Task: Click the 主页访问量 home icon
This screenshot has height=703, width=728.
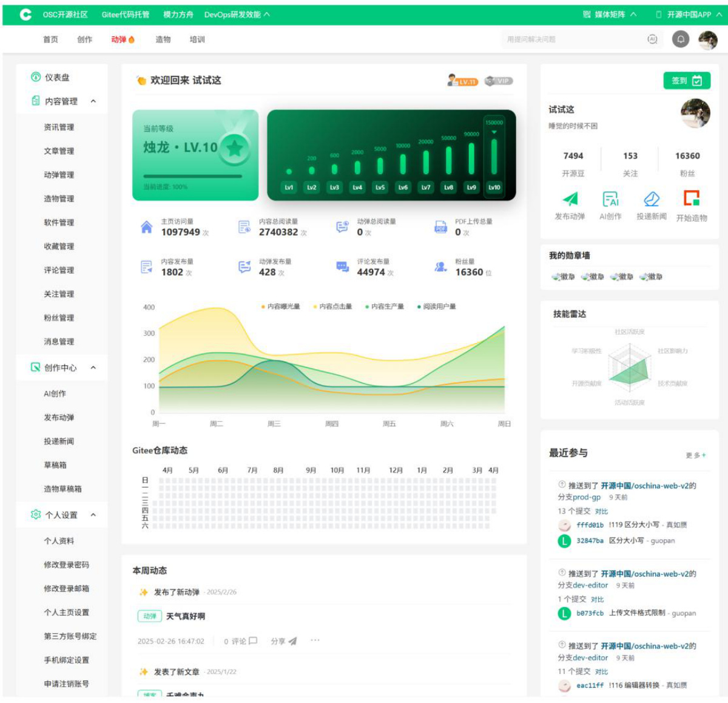Action: (147, 227)
